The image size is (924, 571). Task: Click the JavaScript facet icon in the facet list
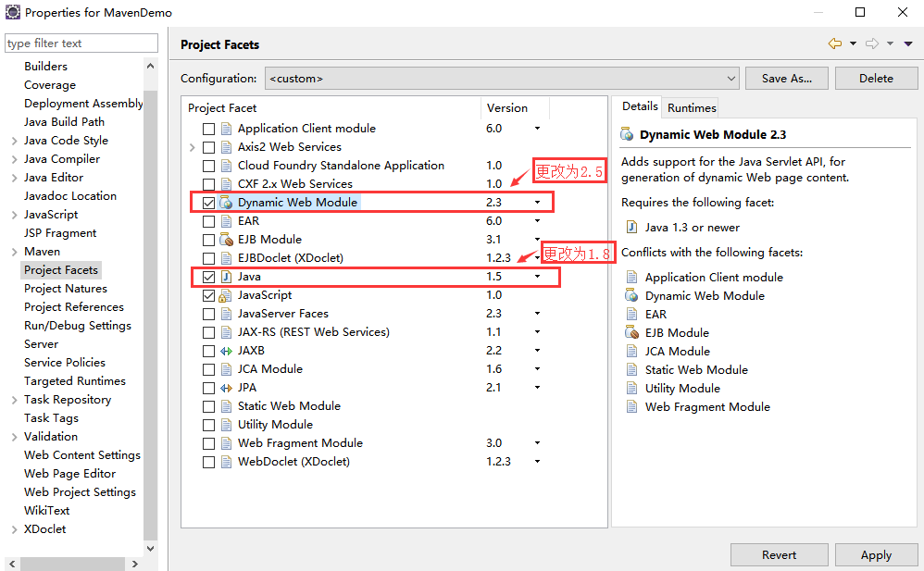(226, 295)
